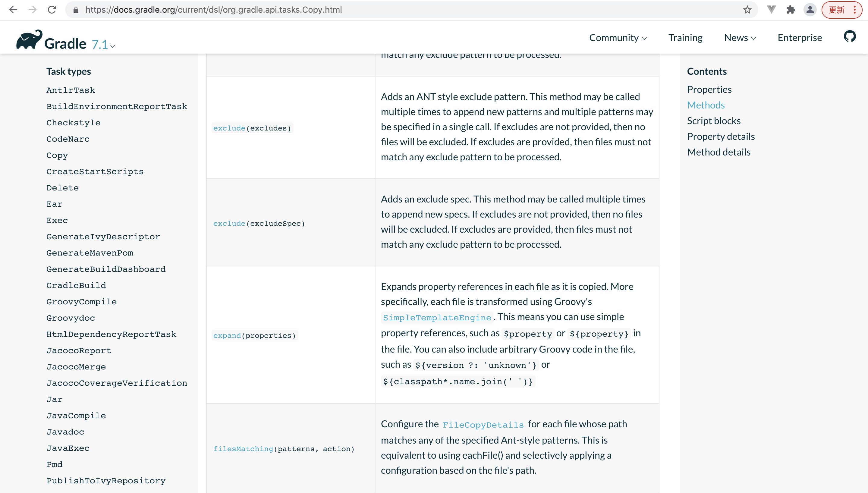This screenshot has width=868, height=493.
Task: Open the Gradle homepage via the elephant logo
Action: tap(29, 39)
